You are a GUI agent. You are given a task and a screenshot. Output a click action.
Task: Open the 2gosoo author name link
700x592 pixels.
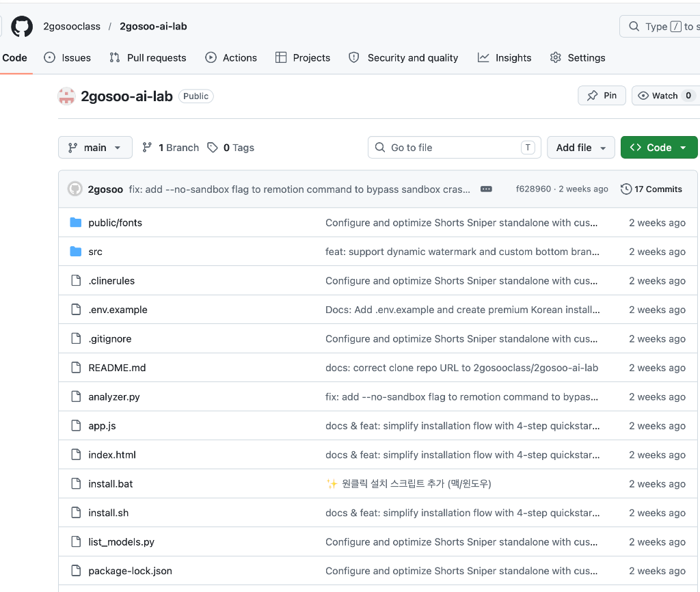[x=105, y=189]
